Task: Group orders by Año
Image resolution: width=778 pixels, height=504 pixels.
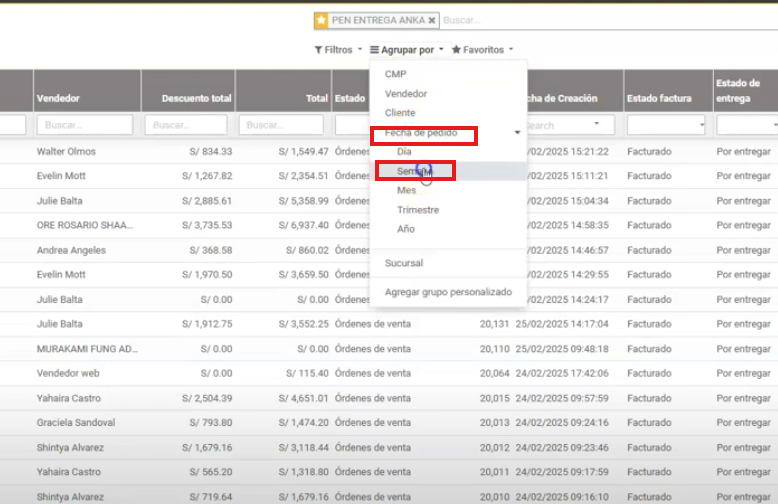Action: point(405,229)
